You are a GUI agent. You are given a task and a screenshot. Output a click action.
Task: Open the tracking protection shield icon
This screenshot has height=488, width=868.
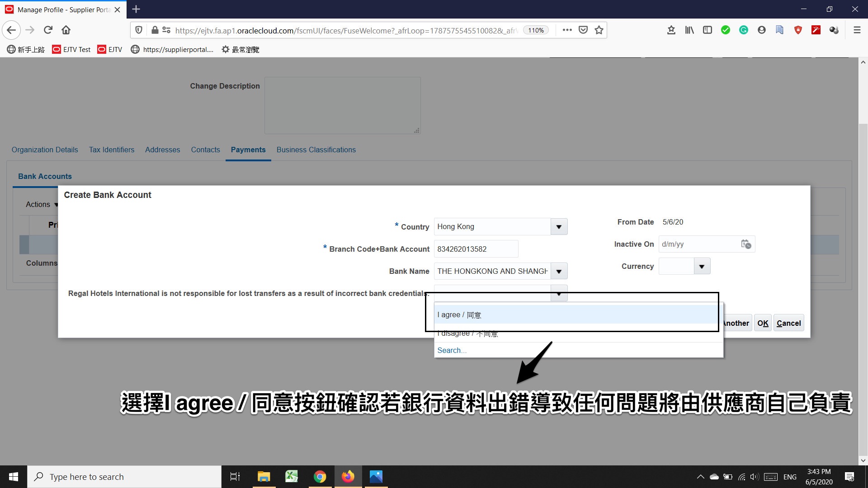click(x=139, y=30)
